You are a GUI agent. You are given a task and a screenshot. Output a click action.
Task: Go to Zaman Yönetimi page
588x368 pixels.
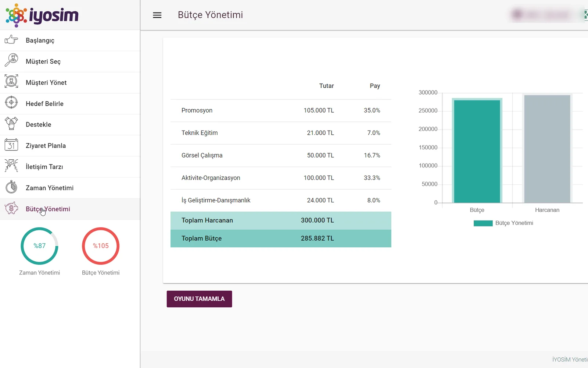(x=70, y=188)
